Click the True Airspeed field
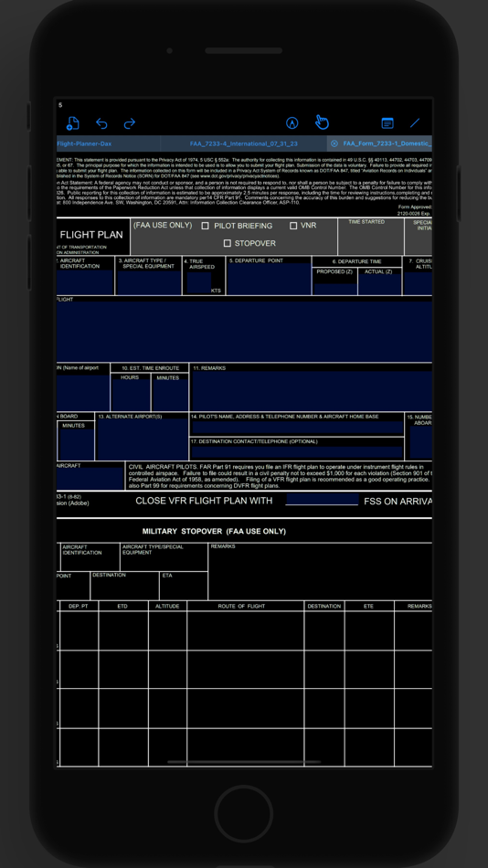Viewport: 488px width, 868px height. [x=199, y=282]
